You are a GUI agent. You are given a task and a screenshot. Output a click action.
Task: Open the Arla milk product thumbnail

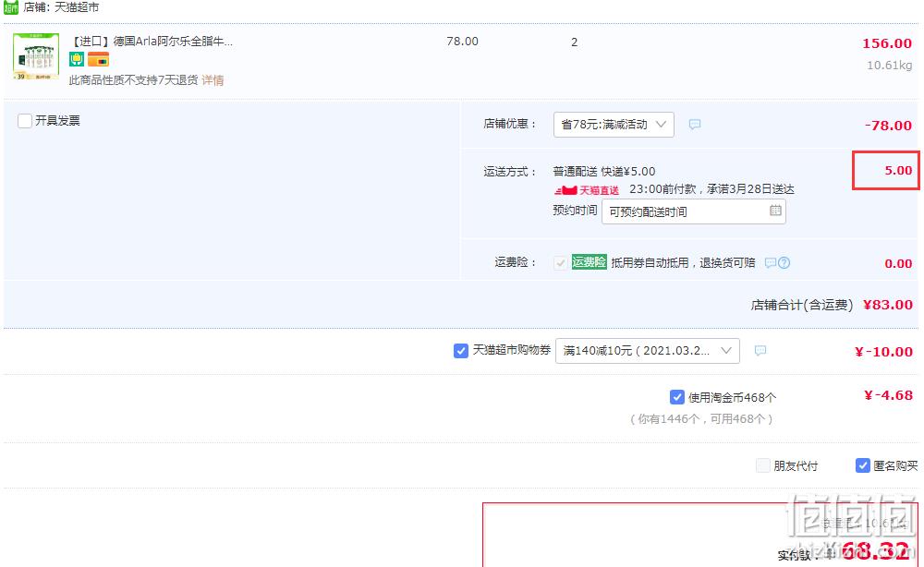tap(36, 56)
